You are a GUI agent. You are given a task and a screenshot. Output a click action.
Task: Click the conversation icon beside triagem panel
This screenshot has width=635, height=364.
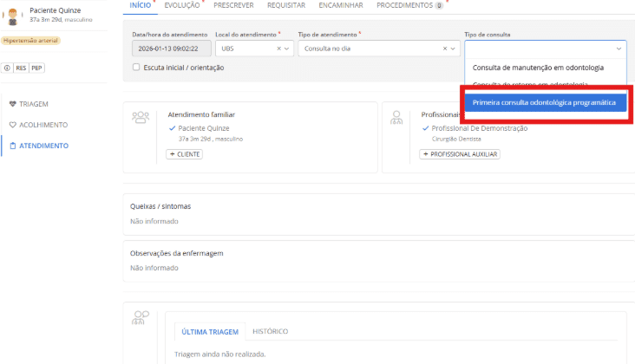point(141,317)
